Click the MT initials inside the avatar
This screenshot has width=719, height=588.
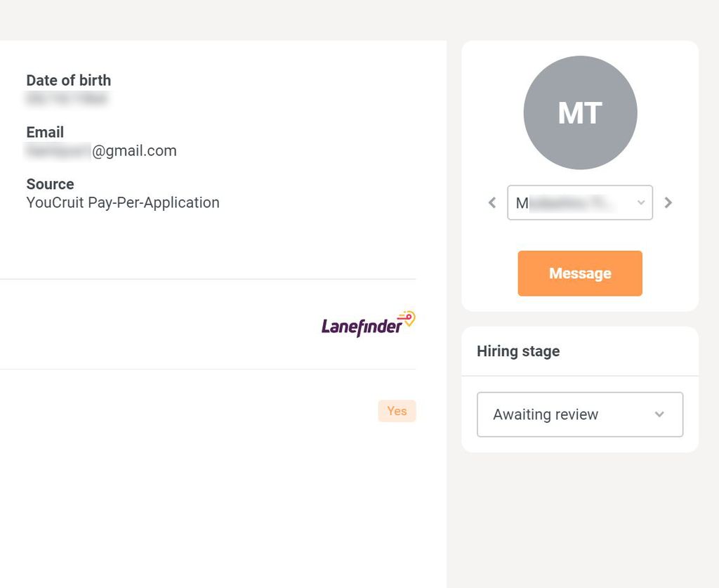point(579,113)
